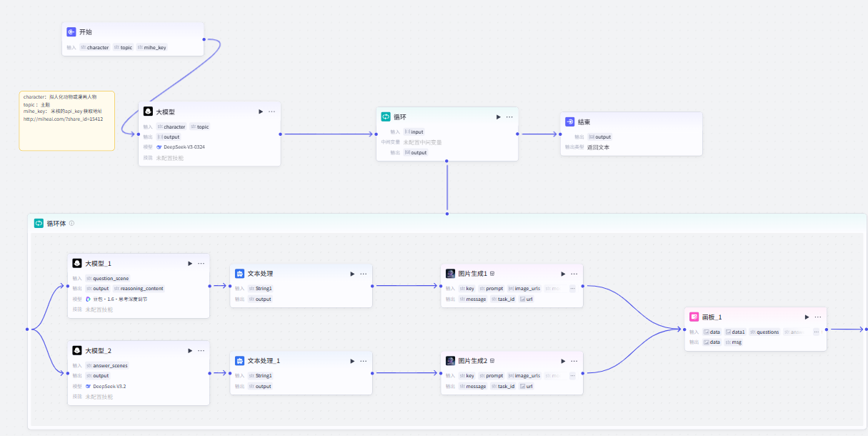Screen dimensions: 868x436
Task: Run the 画板_1 node with its play button
Action: [x=807, y=317]
